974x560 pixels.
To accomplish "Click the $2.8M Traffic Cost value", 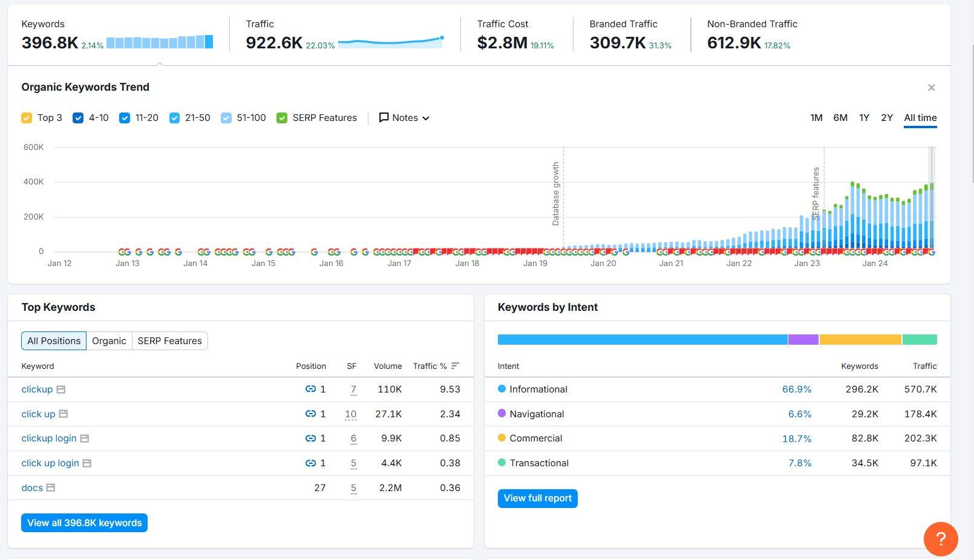I will coord(502,43).
